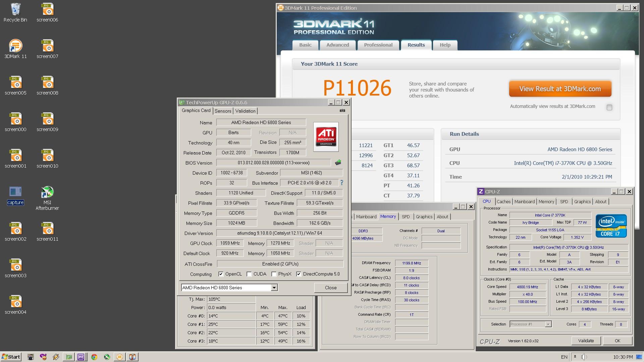Select the capture desktop icon
The image size is (644, 362).
tap(15, 195)
